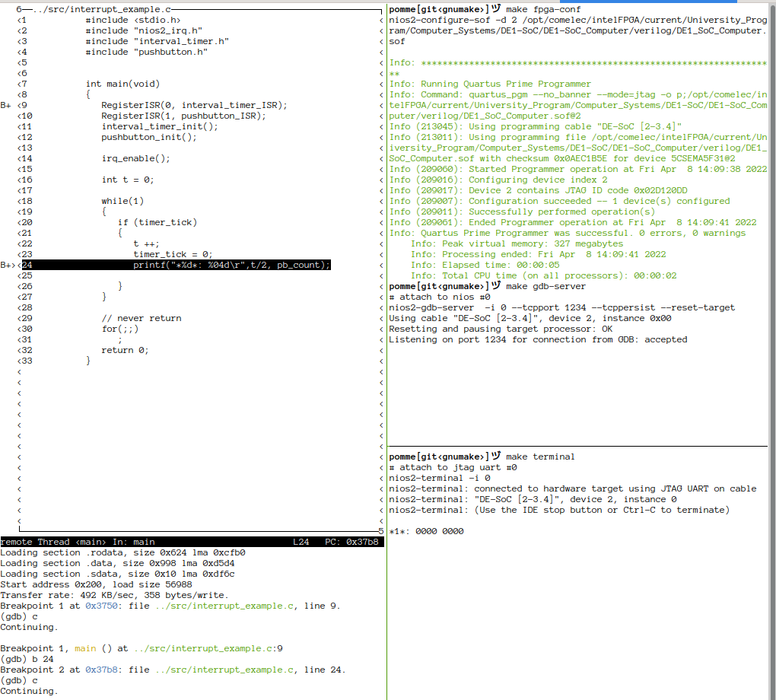The image size is (776, 700).
Task: Click the while(1) statement on line 18
Action: point(122,201)
